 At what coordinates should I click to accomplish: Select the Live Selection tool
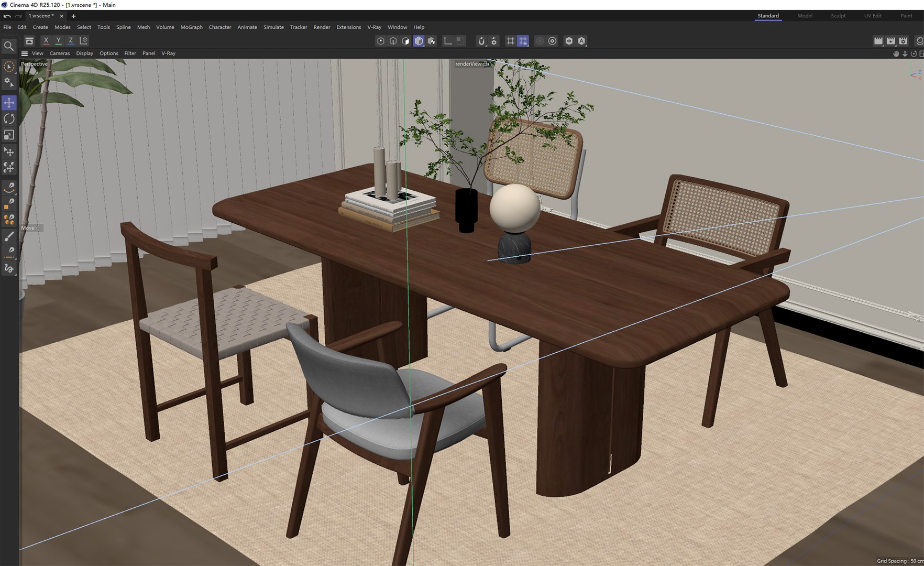9,67
